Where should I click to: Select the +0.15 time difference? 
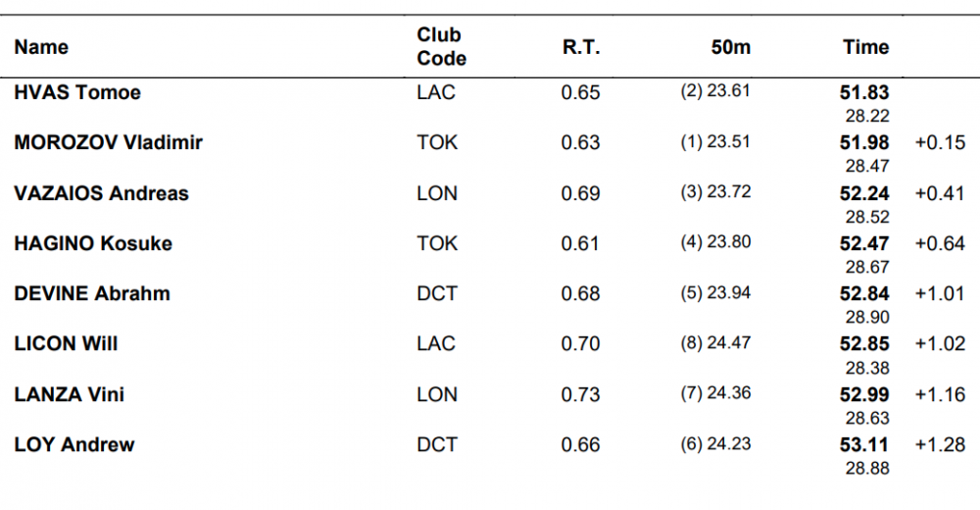tap(940, 142)
